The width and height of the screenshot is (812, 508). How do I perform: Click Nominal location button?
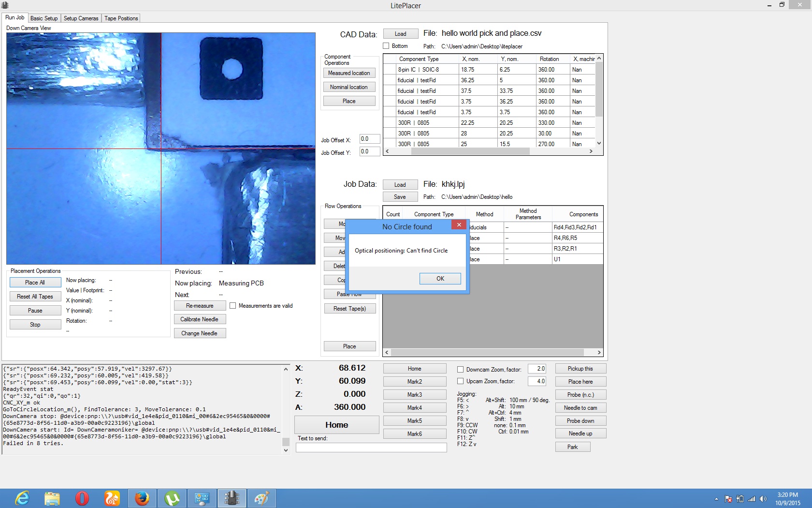click(349, 87)
